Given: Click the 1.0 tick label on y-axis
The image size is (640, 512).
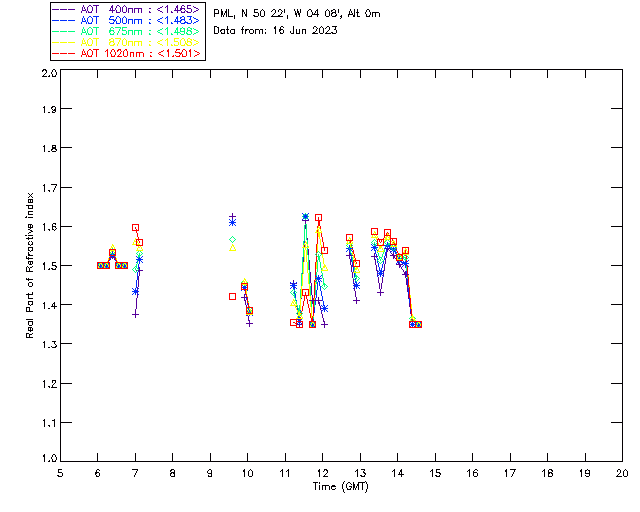Looking at the screenshot, I should (47, 459).
